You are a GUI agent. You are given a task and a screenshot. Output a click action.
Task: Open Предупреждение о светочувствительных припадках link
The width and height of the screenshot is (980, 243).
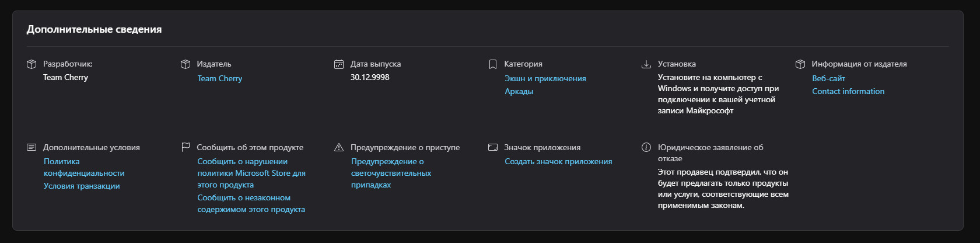tap(391, 173)
